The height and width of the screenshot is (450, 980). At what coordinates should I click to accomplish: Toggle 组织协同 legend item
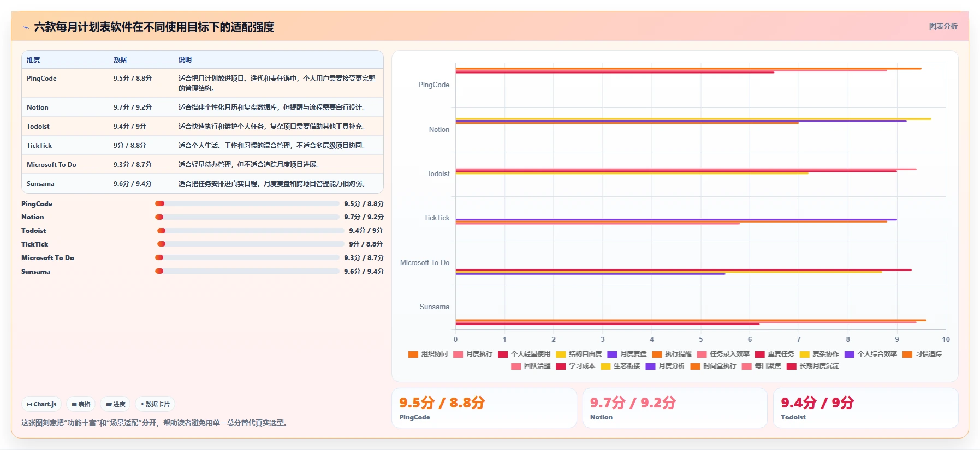pos(428,354)
